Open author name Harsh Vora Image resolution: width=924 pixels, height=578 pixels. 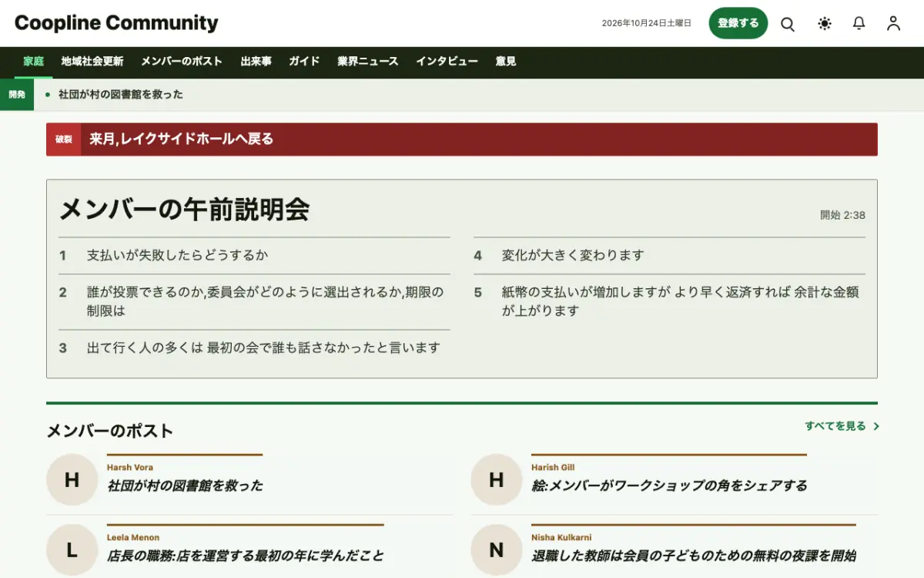(130, 468)
